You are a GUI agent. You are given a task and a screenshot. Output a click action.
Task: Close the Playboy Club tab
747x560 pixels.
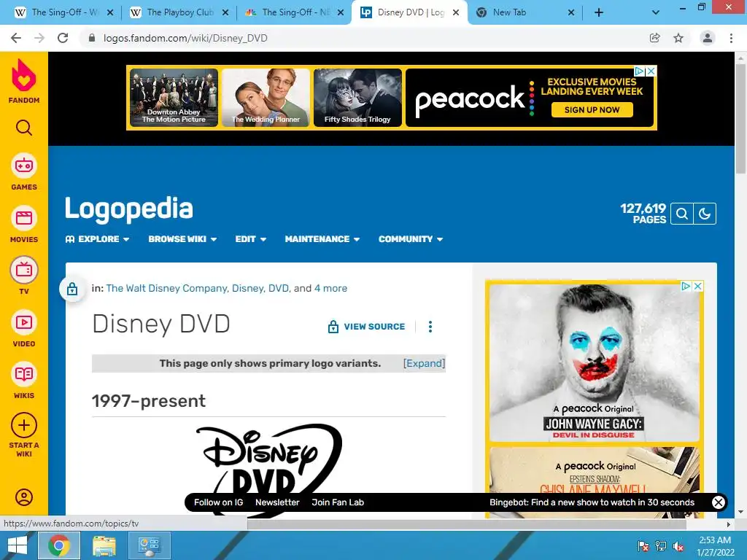point(225,13)
